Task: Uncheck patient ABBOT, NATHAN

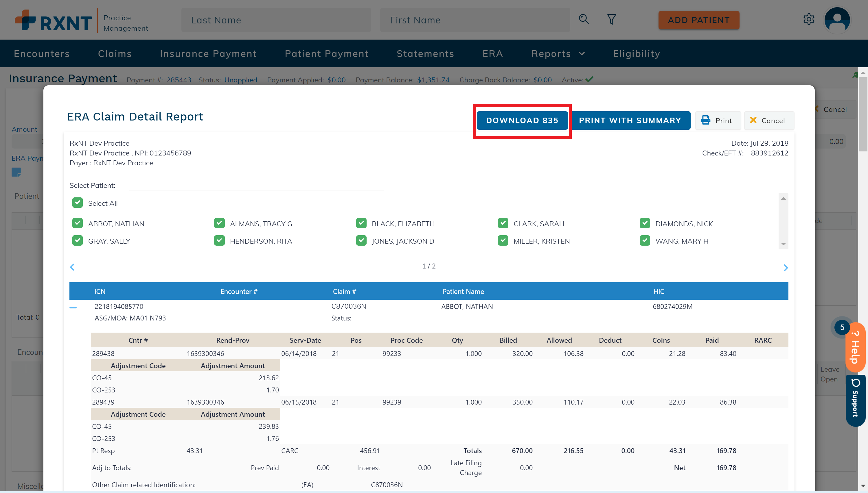Action: [77, 223]
